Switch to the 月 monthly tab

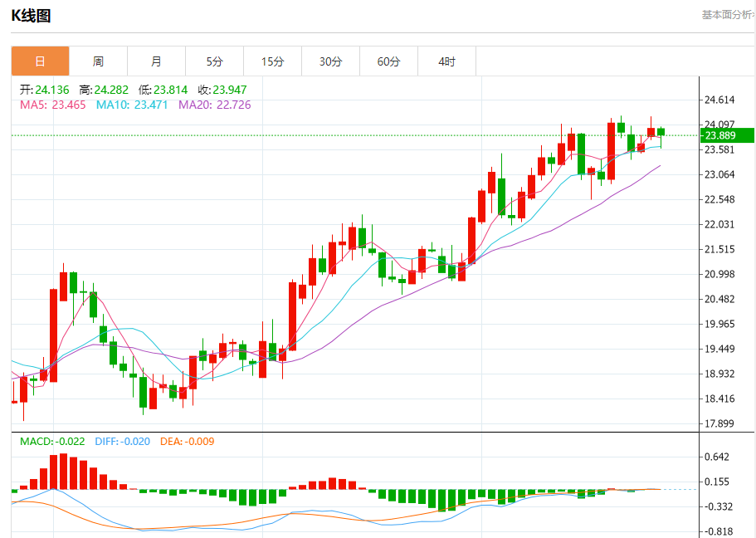coord(156,61)
